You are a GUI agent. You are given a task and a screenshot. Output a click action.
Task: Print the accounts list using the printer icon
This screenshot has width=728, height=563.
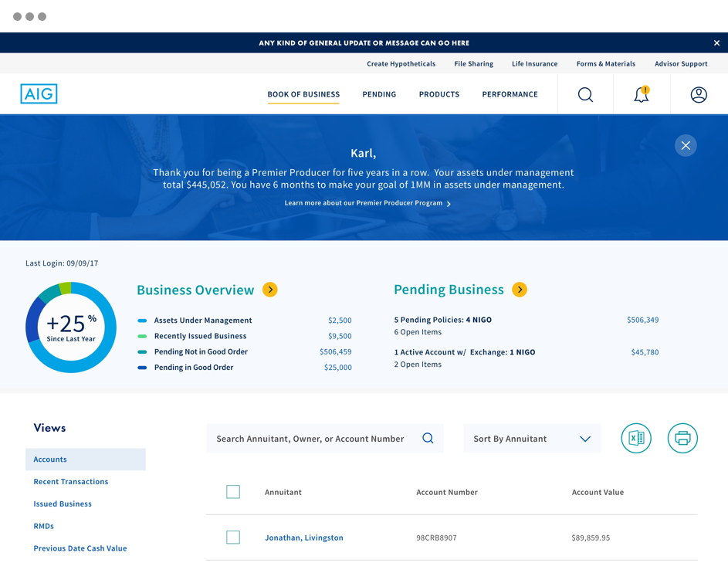click(x=682, y=438)
